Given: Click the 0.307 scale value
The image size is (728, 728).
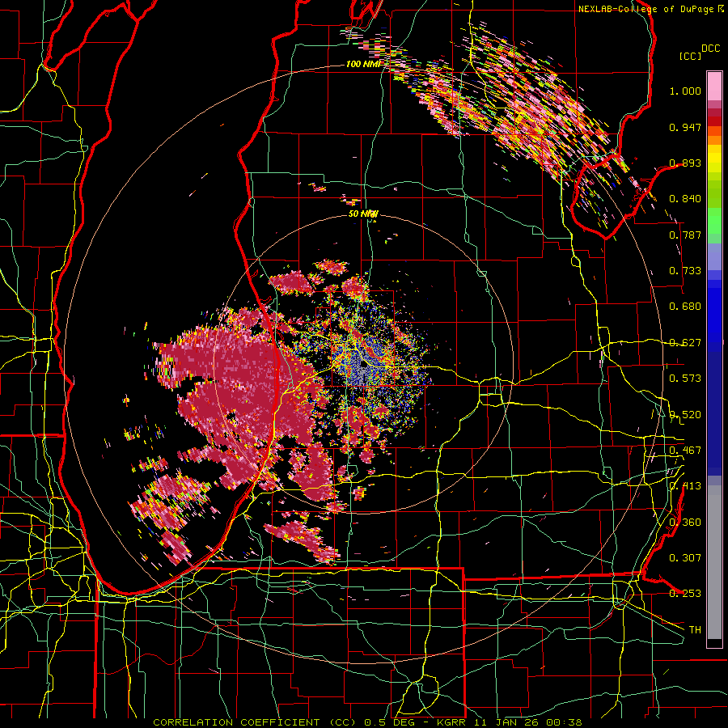Looking at the screenshot, I should 685,558.
